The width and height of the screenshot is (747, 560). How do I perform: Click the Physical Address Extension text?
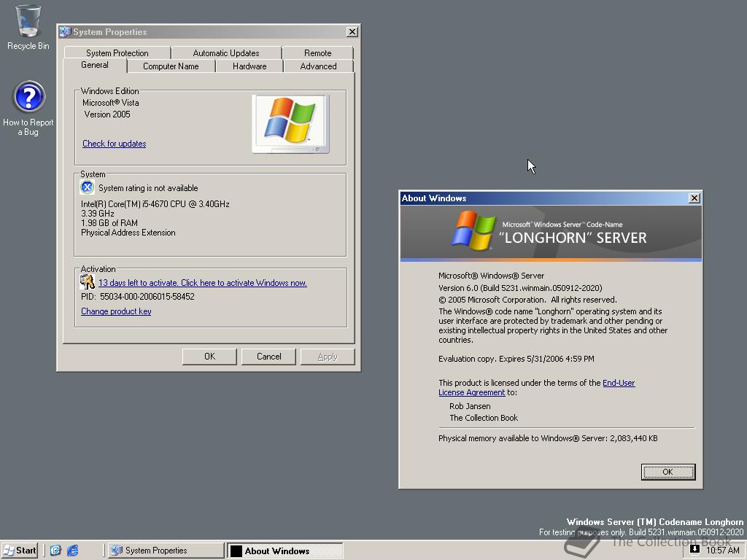[x=128, y=233]
